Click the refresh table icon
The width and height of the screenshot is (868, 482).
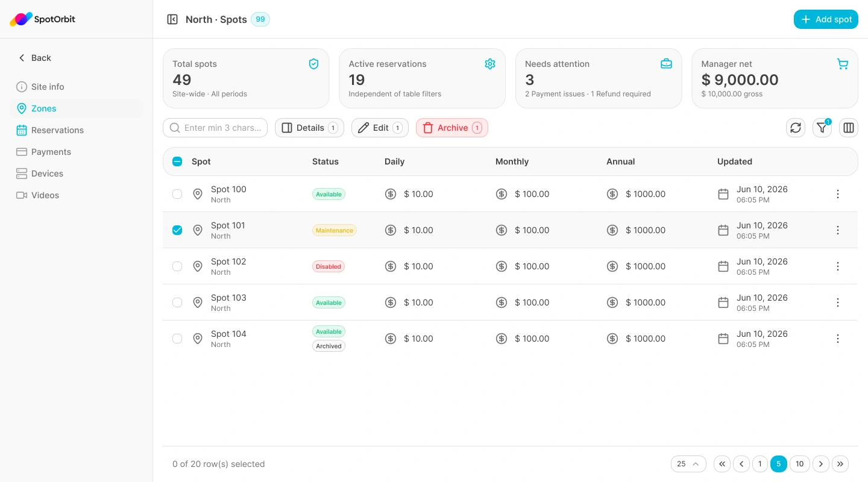pyautogui.click(x=796, y=128)
